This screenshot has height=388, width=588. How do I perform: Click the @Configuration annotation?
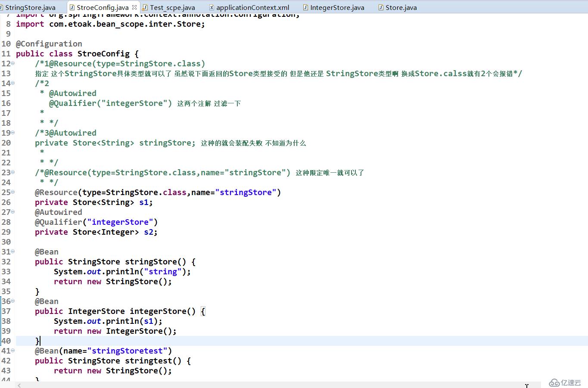click(x=49, y=44)
